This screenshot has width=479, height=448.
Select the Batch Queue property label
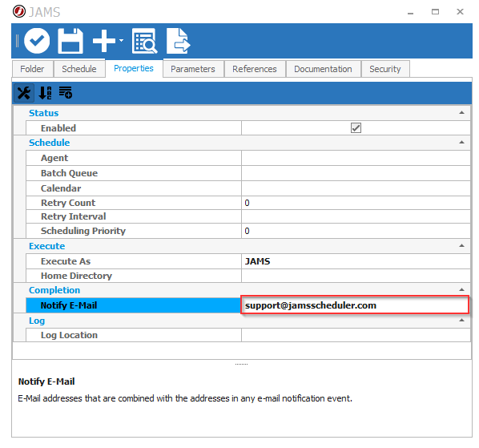(70, 173)
